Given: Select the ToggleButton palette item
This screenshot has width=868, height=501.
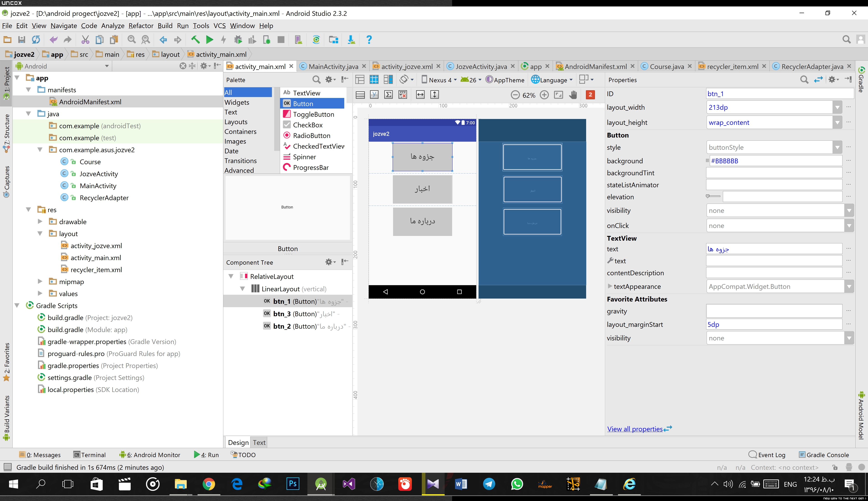Looking at the screenshot, I should click(x=312, y=114).
